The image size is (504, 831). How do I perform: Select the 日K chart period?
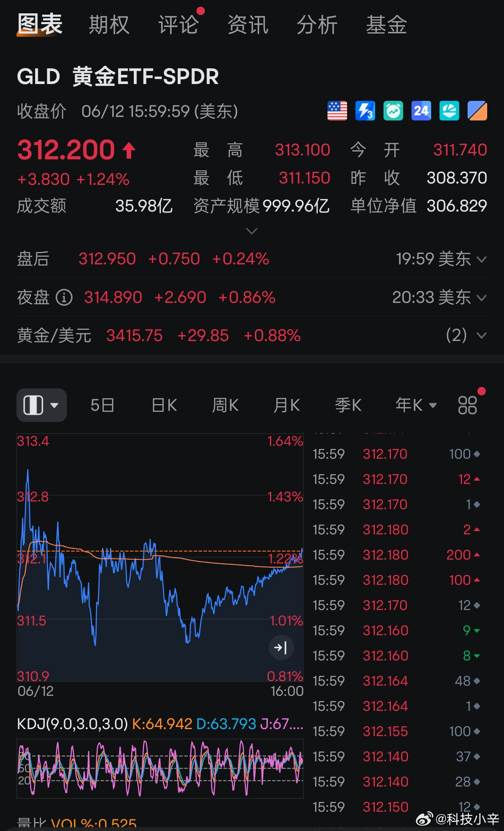(164, 405)
